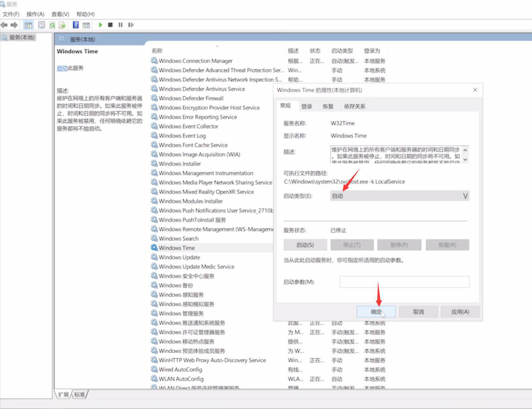Open the 操作(A) menu

[35, 14]
